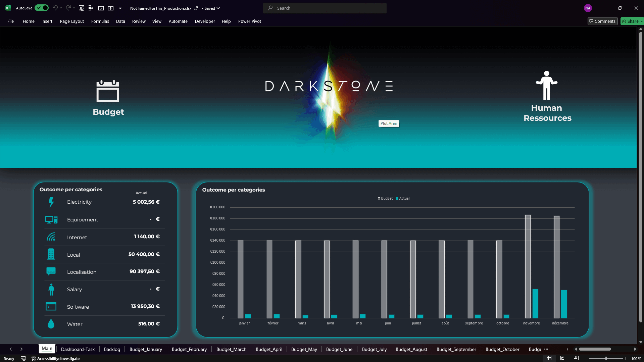Viewport: 644px width, 362px height.
Task: Click the Budget calendar icon
Action: [108, 91]
